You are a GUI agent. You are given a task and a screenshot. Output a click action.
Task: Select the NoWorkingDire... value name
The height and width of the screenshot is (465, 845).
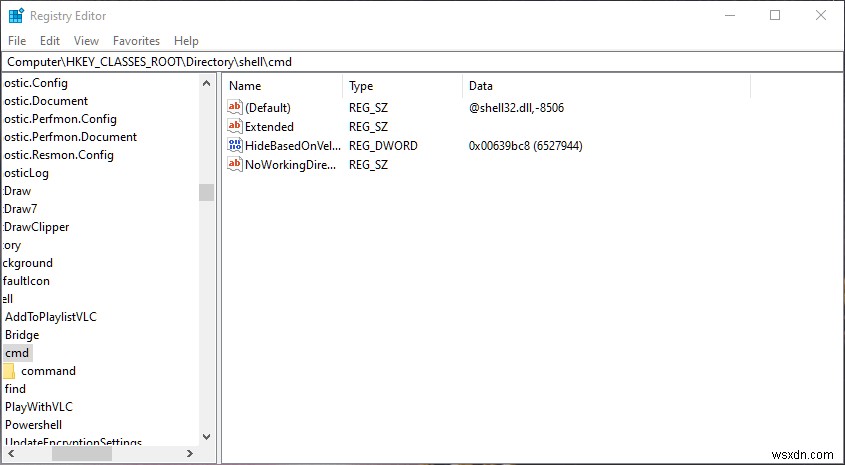click(290, 165)
